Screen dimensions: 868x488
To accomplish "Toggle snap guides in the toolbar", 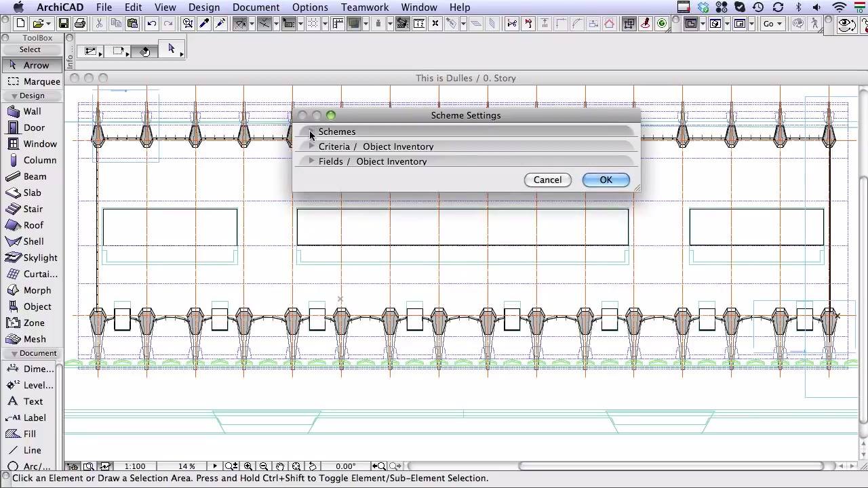I will [x=263, y=24].
